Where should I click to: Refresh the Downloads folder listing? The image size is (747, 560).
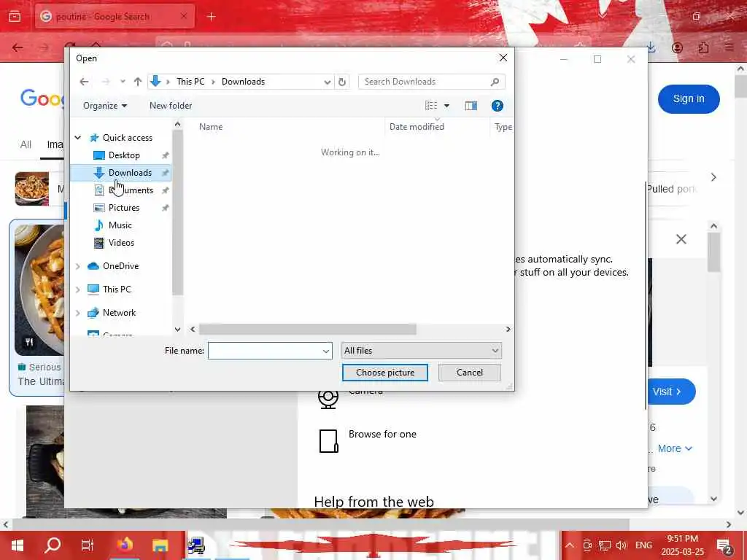341,82
